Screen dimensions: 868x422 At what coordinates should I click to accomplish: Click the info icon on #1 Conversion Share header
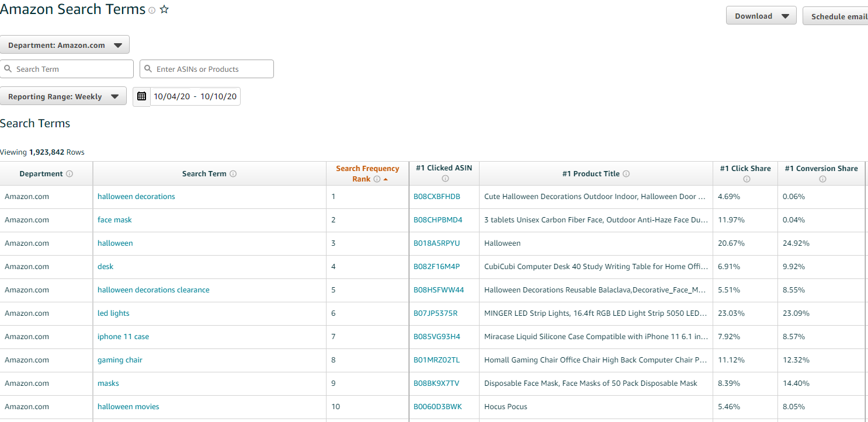pos(822,179)
